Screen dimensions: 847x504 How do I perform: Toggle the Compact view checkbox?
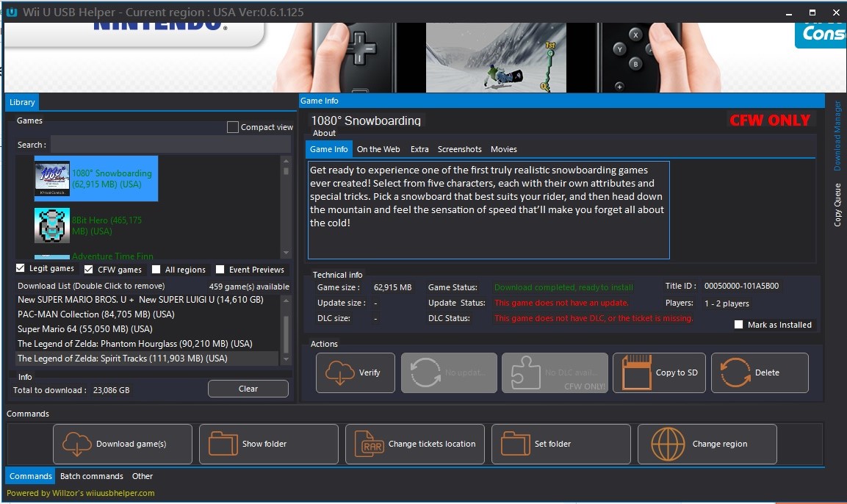click(x=233, y=127)
